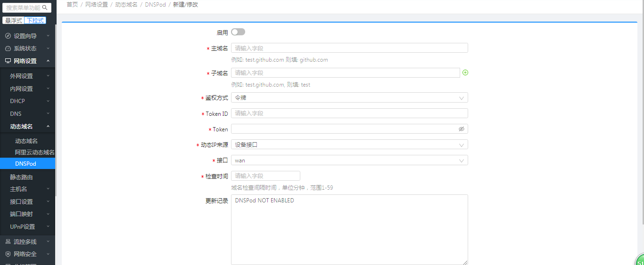The height and width of the screenshot is (265, 644).
Task: Open the interface dropdown showing wan
Action: coord(349,161)
